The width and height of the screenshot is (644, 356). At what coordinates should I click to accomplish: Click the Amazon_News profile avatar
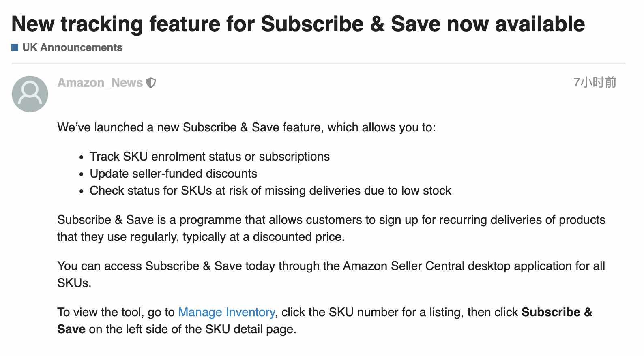click(30, 94)
